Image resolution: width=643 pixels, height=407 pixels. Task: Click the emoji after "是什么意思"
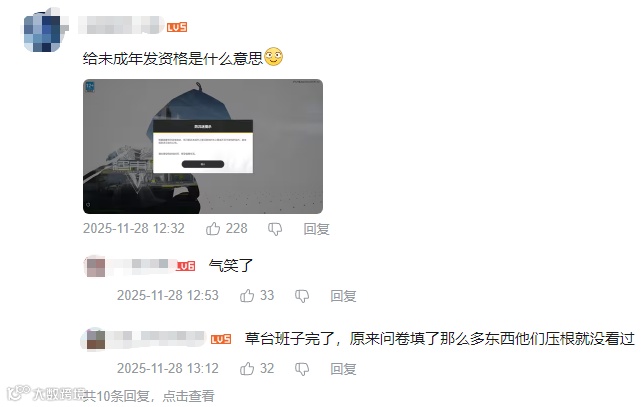[x=274, y=57]
